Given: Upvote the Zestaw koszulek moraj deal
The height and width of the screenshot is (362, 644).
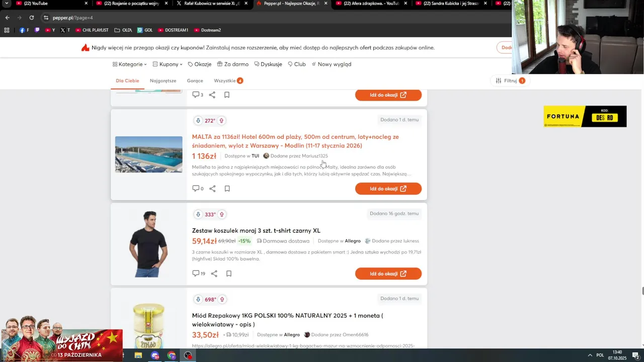Looking at the screenshot, I should tap(222, 214).
